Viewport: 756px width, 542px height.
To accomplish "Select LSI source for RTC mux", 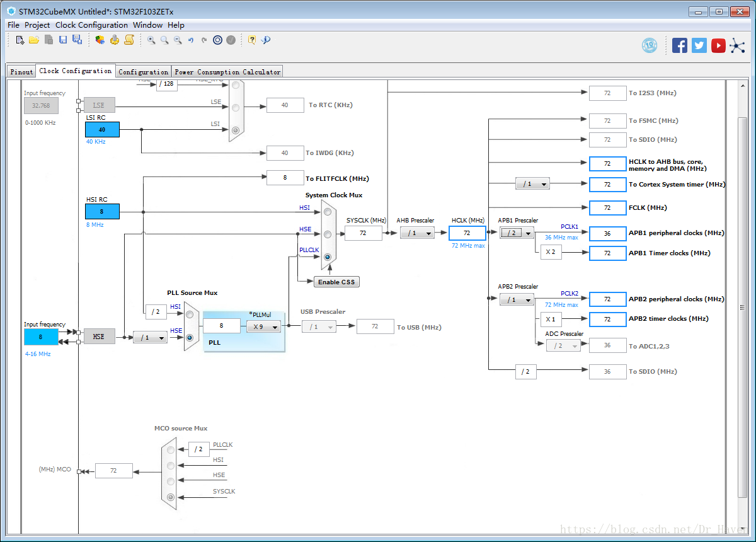I will coord(236,130).
